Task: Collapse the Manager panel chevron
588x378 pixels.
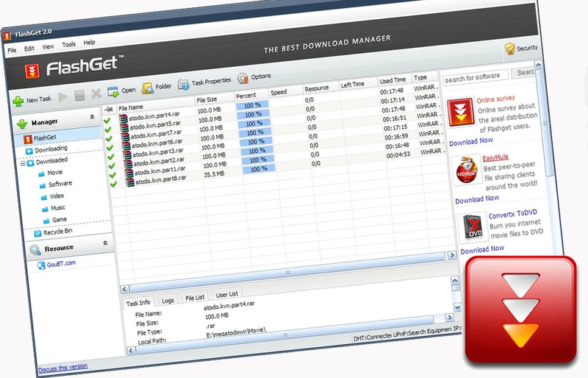Action: click(92, 118)
